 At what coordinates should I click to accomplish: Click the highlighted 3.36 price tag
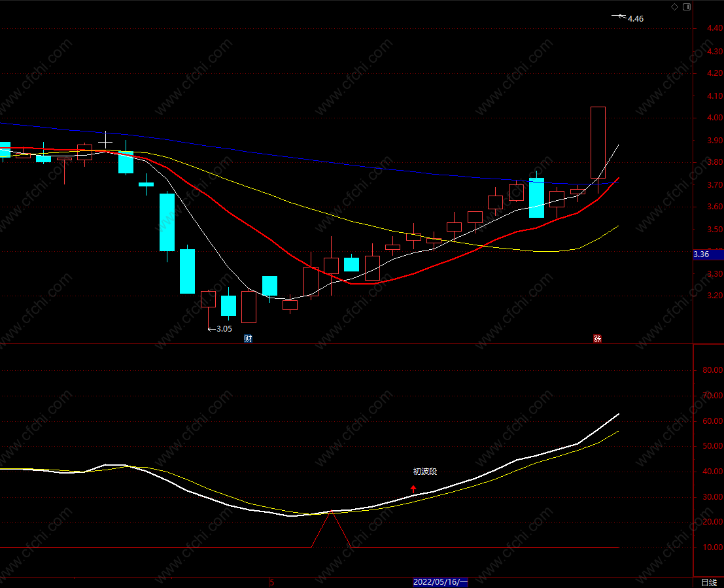708,254
